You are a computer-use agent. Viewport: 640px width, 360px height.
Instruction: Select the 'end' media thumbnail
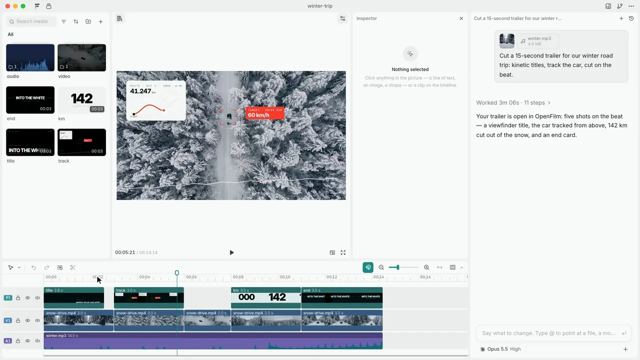30,100
